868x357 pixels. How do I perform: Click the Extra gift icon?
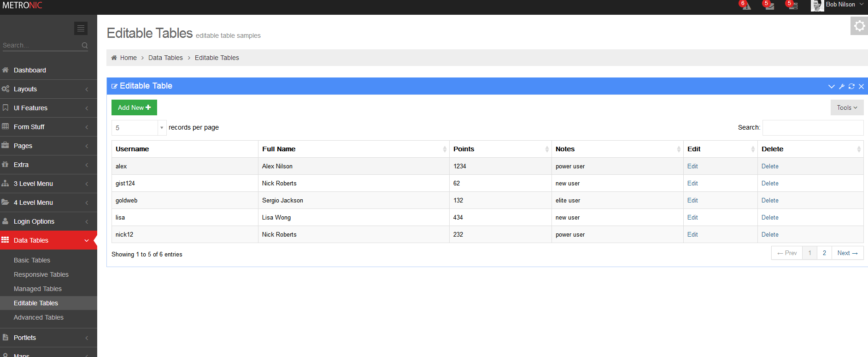coord(6,165)
